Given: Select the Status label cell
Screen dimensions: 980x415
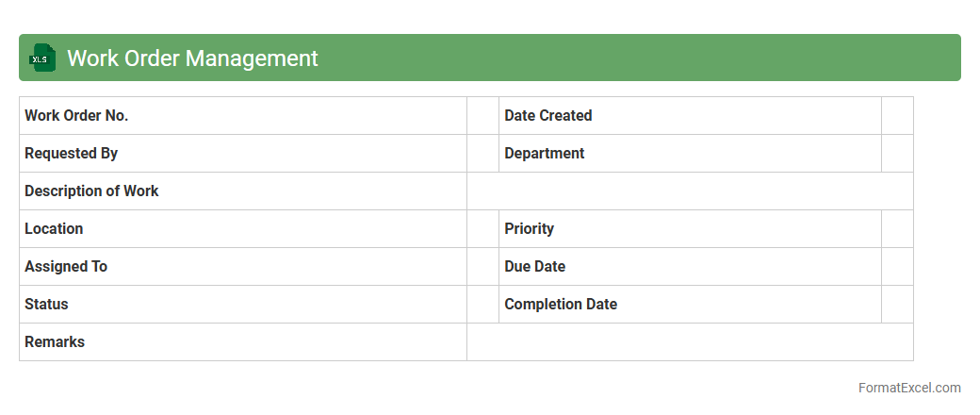Looking at the screenshot, I should [x=242, y=304].
